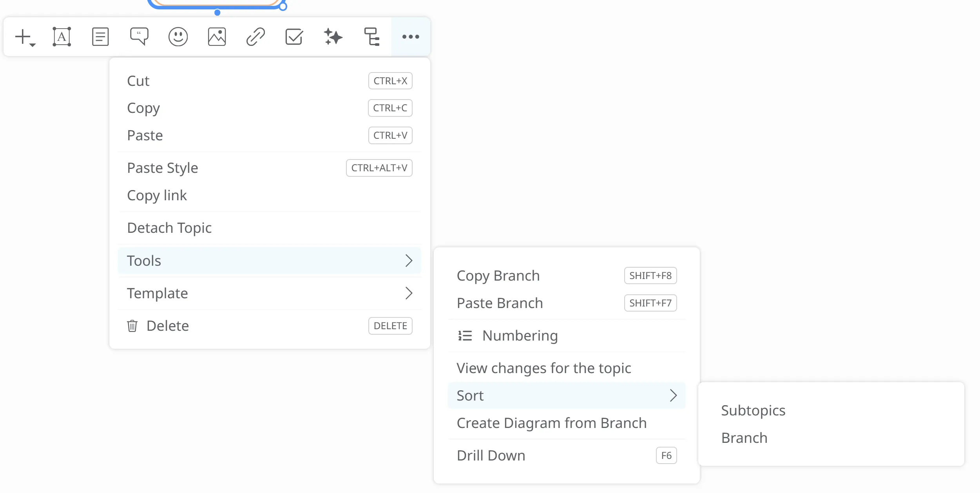Open the layout structure icon
Image resolution: width=980 pixels, height=493 pixels.
371,37
